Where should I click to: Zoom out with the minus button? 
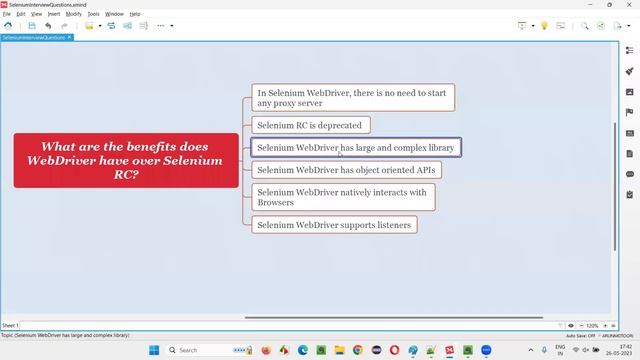pyautogui.click(x=581, y=326)
